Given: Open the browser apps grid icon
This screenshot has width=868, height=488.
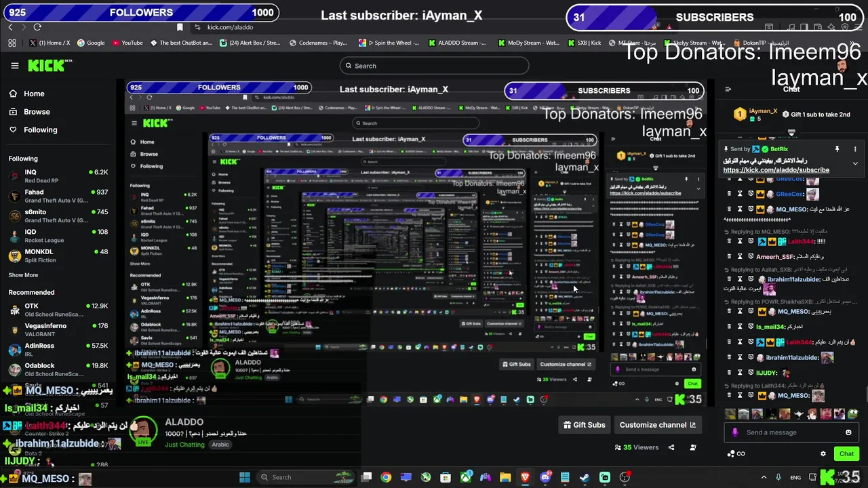Looking at the screenshot, I should [12, 43].
